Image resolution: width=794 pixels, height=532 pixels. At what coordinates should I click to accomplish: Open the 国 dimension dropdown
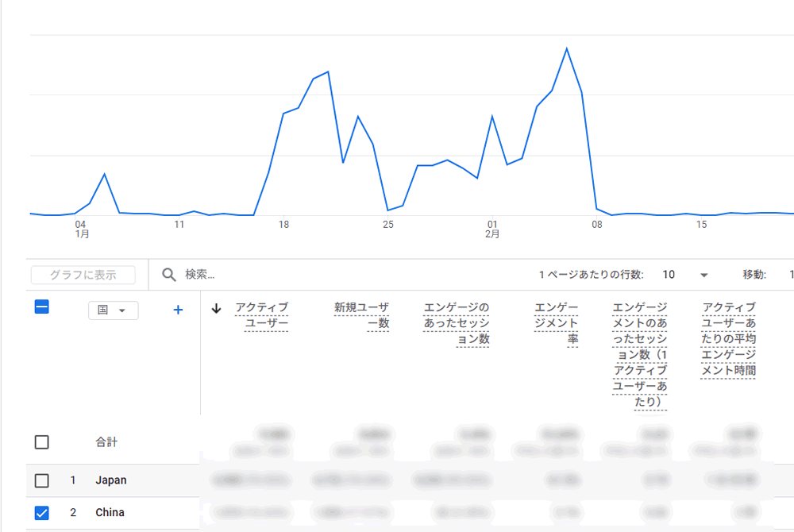coord(113,310)
